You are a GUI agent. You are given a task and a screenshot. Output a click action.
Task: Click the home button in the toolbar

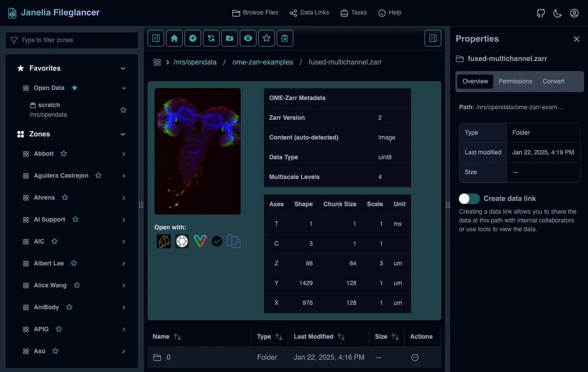(x=174, y=38)
